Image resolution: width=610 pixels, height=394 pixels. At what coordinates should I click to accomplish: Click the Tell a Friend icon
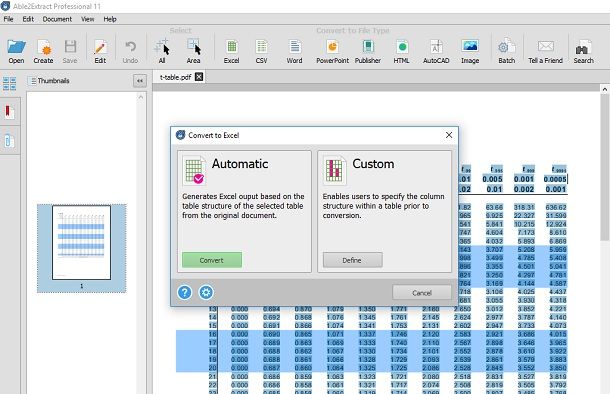[x=545, y=51]
